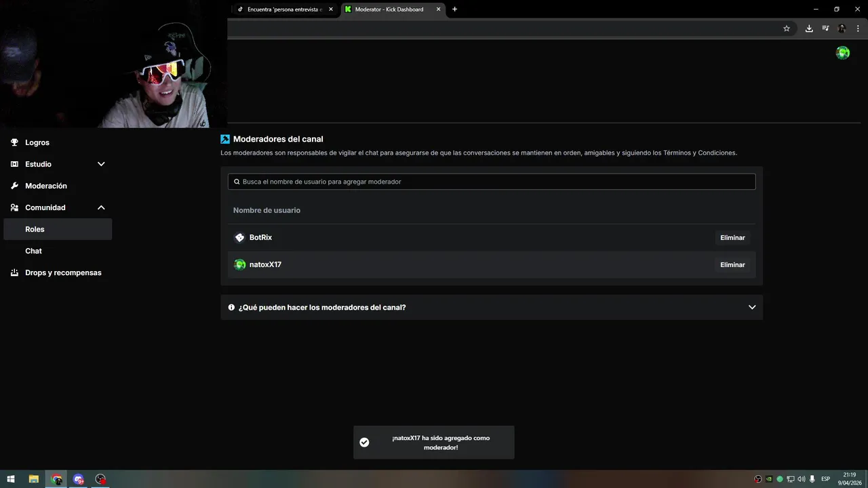Open the Chrome profile icon
Image resolution: width=868 pixels, height=488 pixels.
(842, 28)
